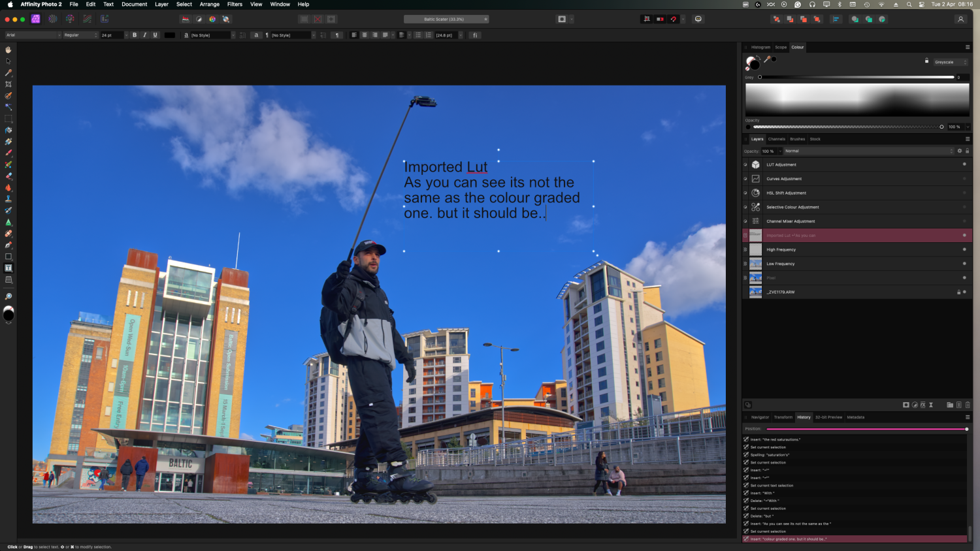
Task: Click the colour picker eyedropper icon
Action: coord(767,59)
